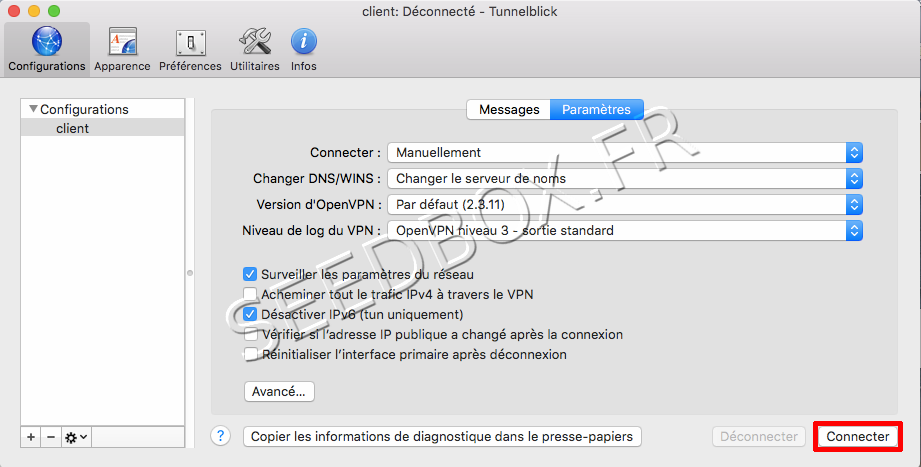Click the help question mark button
Image resolution: width=921 pixels, height=467 pixels.
click(222, 436)
